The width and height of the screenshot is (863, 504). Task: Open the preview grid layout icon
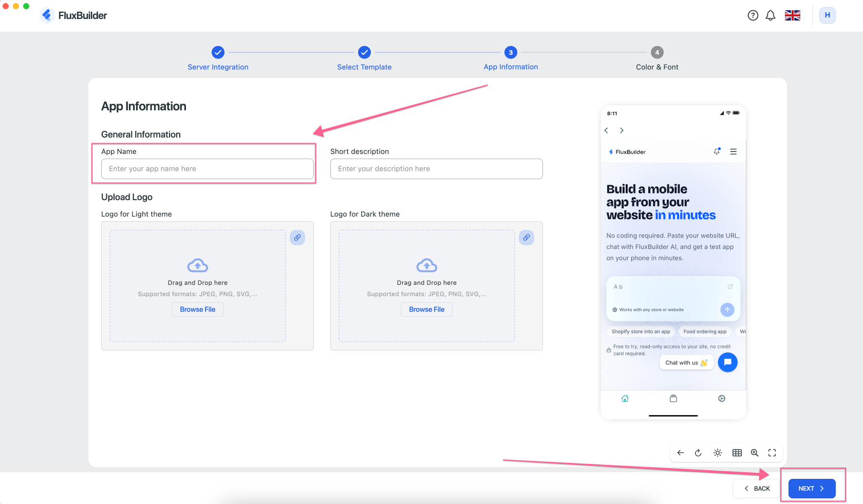click(x=737, y=453)
